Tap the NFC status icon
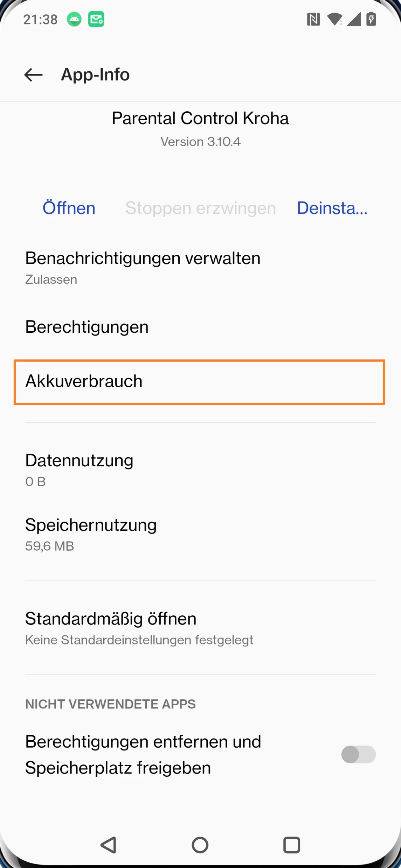Screen dimensions: 401x868 click(x=313, y=19)
